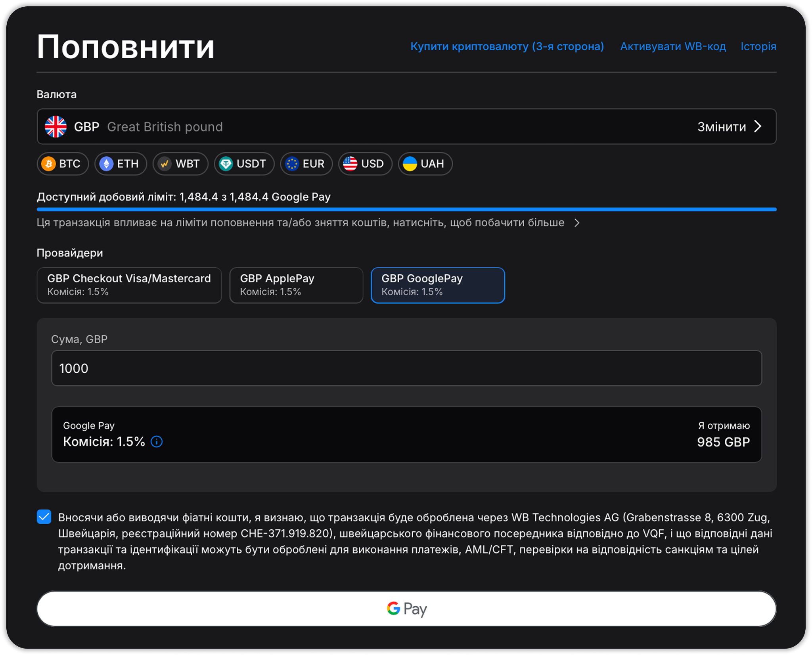The width and height of the screenshot is (812, 655).
Task: Uncheck the WB Technologies agreement checkbox
Action: [x=44, y=517]
